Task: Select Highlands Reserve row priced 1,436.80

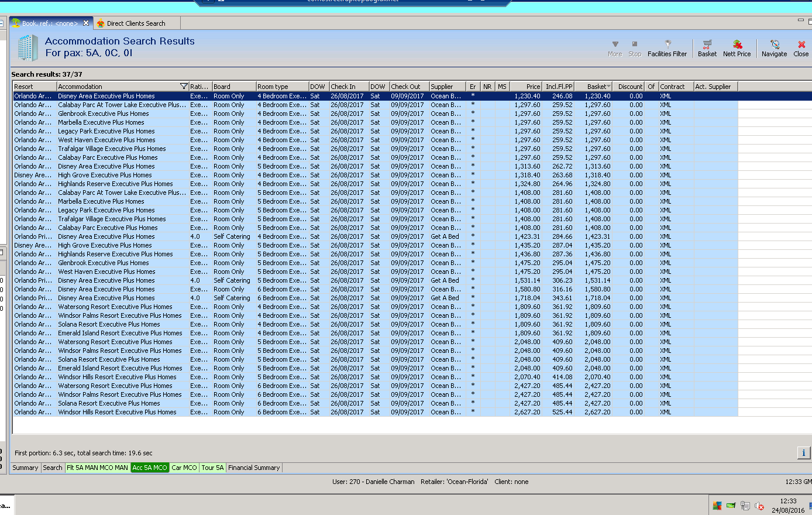Action: coord(375,254)
